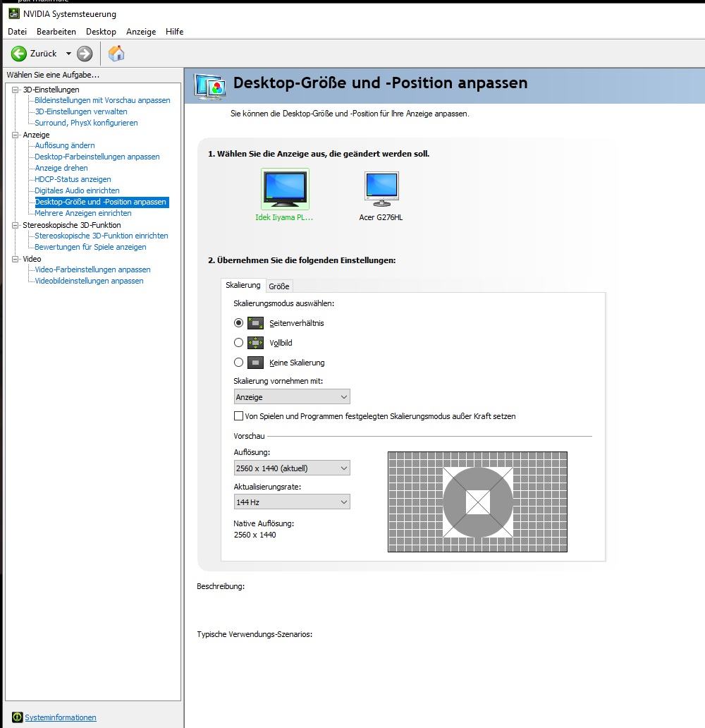Open the Bearbeiten menu
The height and width of the screenshot is (728, 705).
tap(56, 32)
